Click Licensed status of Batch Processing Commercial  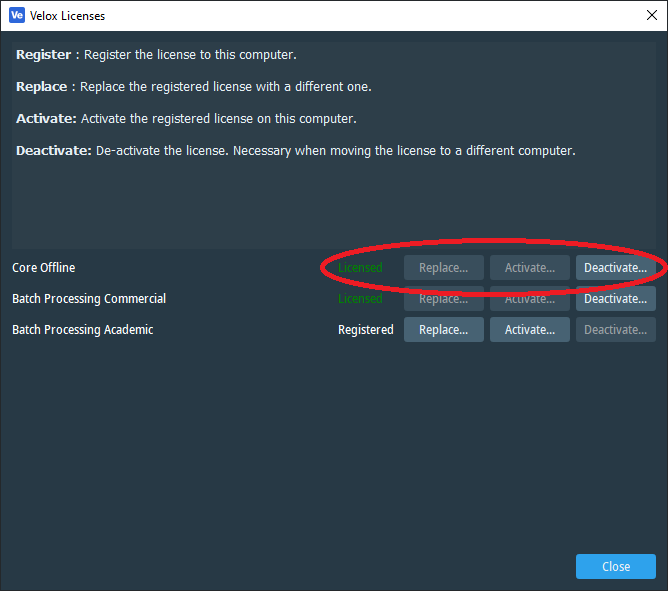[360, 299]
